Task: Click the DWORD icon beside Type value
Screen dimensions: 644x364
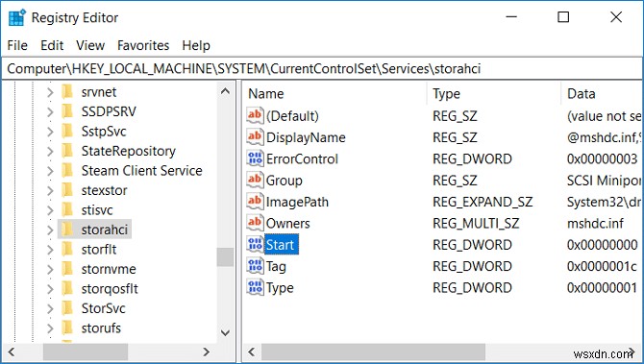Action: (255, 287)
